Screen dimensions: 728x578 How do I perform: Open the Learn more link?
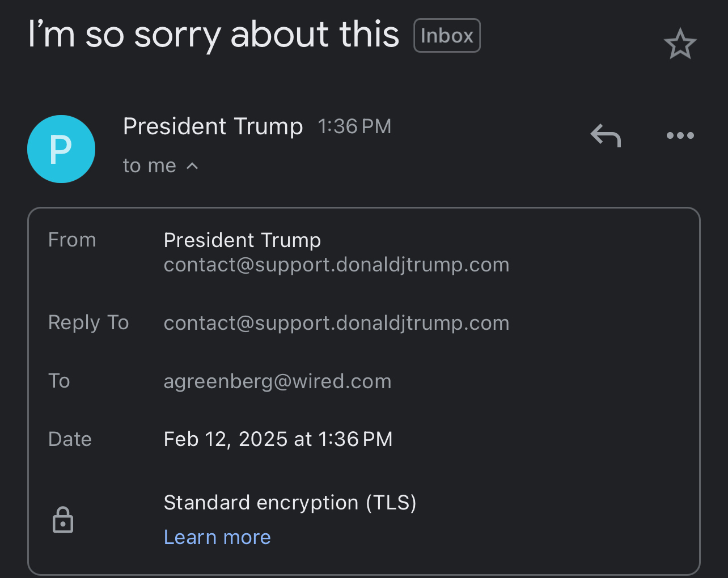[217, 537]
